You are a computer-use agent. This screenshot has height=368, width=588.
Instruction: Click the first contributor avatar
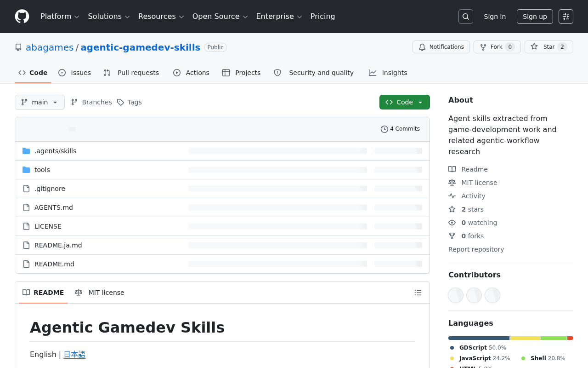(x=456, y=295)
